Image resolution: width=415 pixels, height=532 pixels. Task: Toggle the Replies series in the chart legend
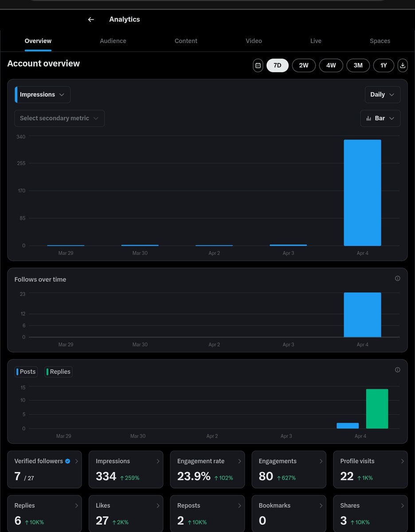click(58, 372)
